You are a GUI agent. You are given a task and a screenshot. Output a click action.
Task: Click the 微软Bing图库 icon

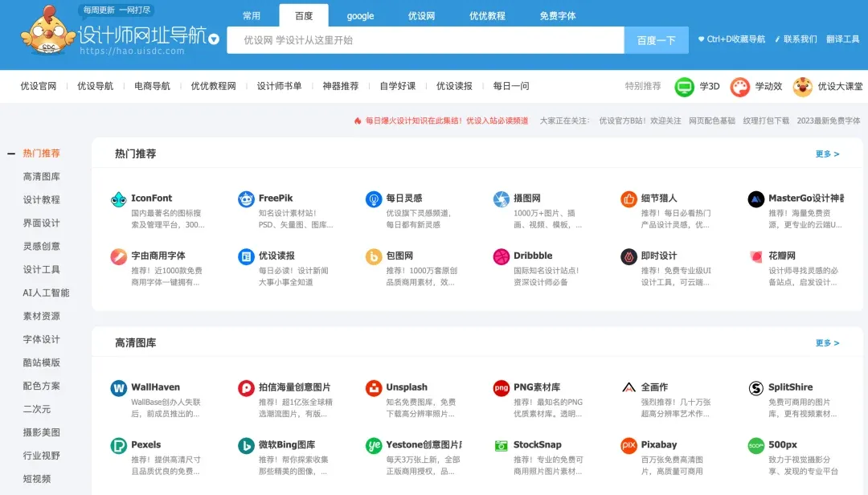click(246, 446)
